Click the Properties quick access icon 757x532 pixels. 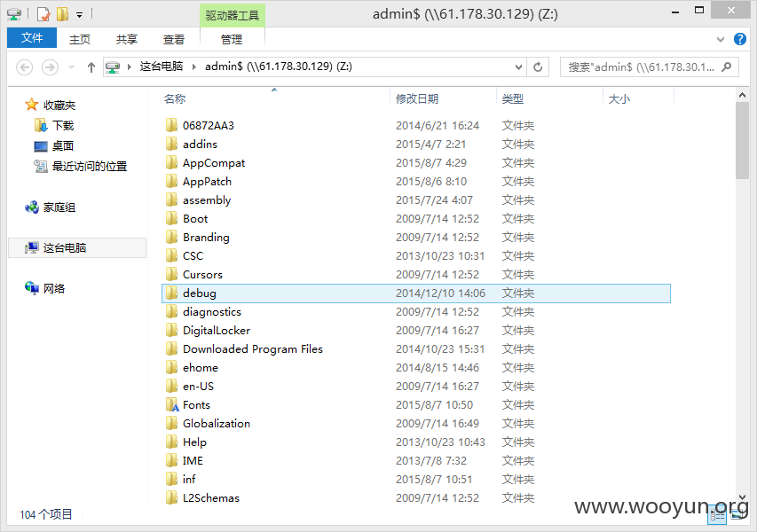point(43,14)
